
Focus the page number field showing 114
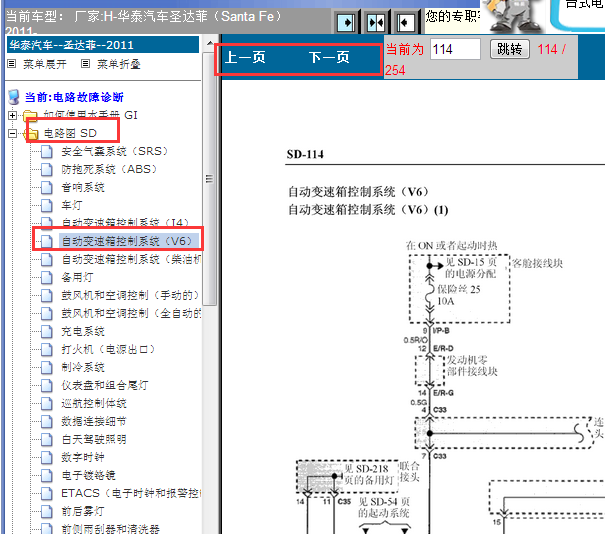point(455,49)
